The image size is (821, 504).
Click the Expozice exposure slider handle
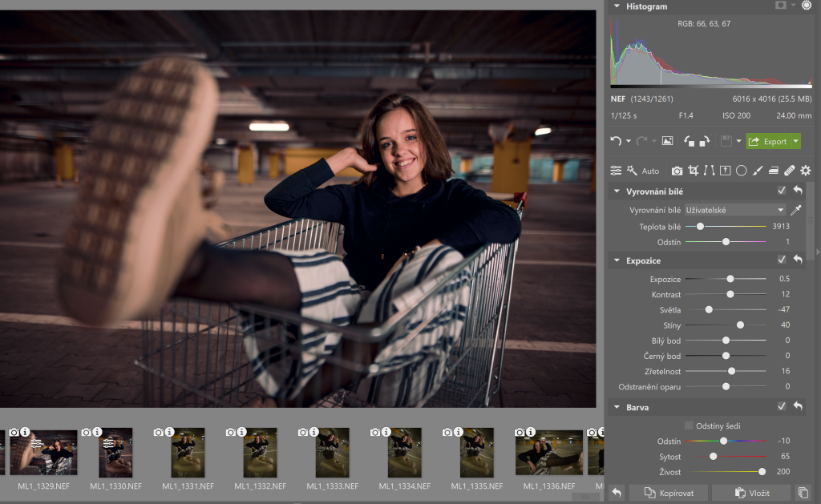730,279
